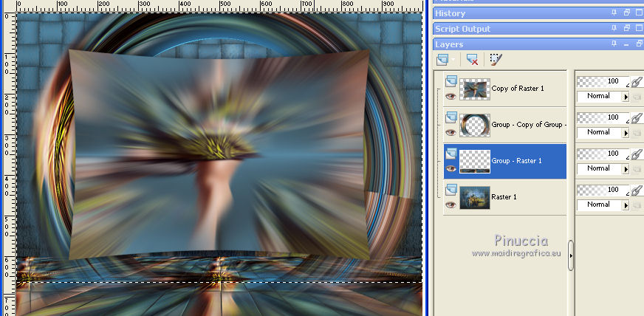The height and width of the screenshot is (316, 644).
Task: Select the Copy of Raster 1 layer name
Action: pos(518,89)
